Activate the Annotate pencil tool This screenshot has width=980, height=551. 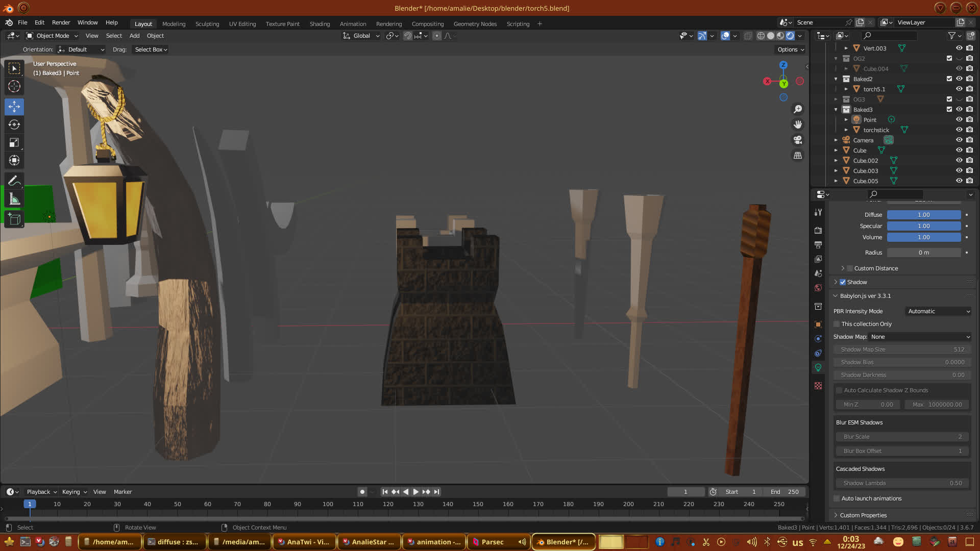(14, 181)
